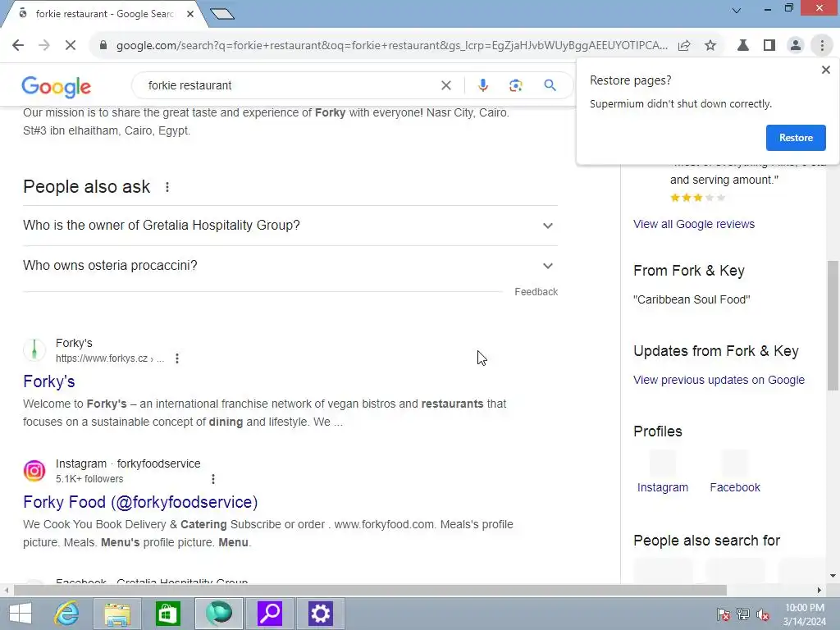Click in the Google search field

[290, 85]
